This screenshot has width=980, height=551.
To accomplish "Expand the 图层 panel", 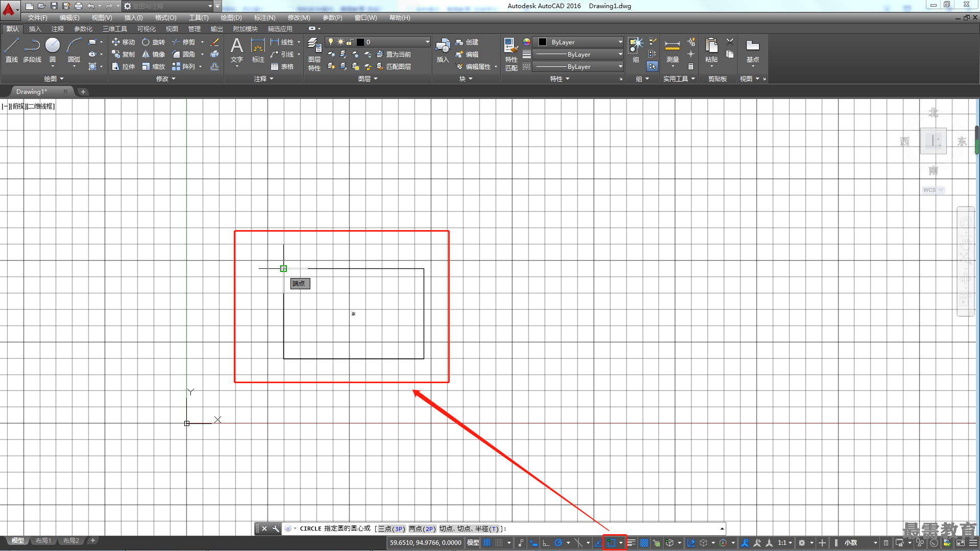I will coord(368,79).
